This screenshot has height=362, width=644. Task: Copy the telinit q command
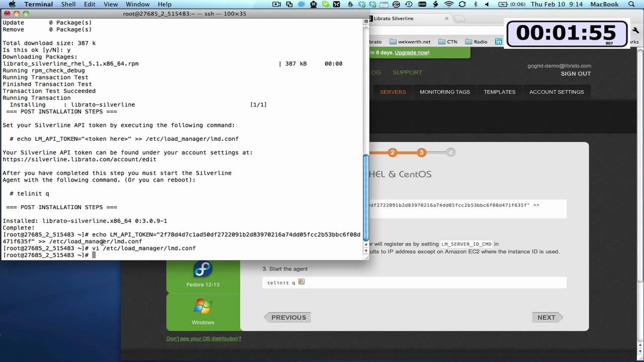[x=301, y=282]
